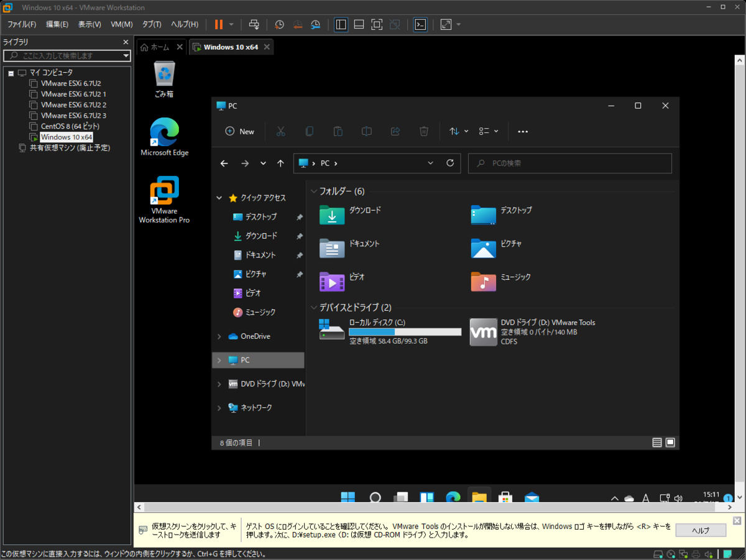The width and height of the screenshot is (746, 560).
Task: Open the タブ(T) menu
Action: [152, 24]
